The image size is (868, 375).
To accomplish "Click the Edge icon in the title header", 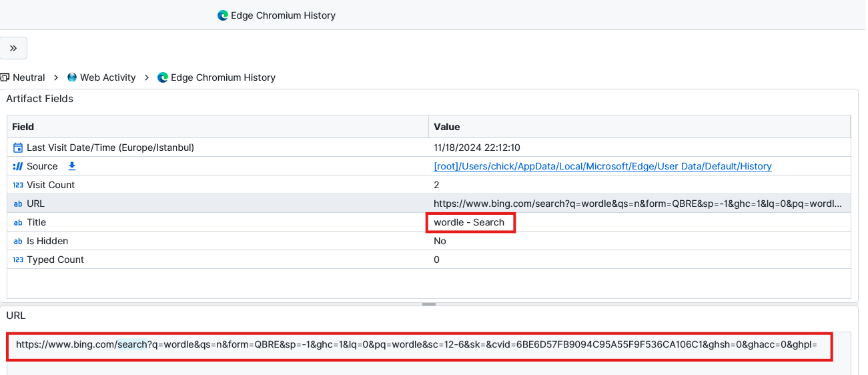I will click(223, 15).
